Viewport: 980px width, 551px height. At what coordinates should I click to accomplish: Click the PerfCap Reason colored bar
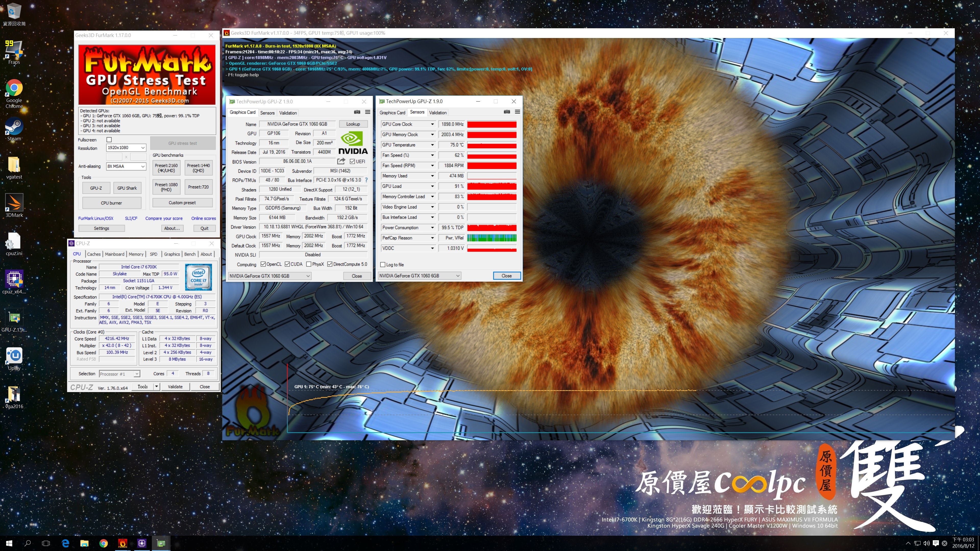click(492, 238)
